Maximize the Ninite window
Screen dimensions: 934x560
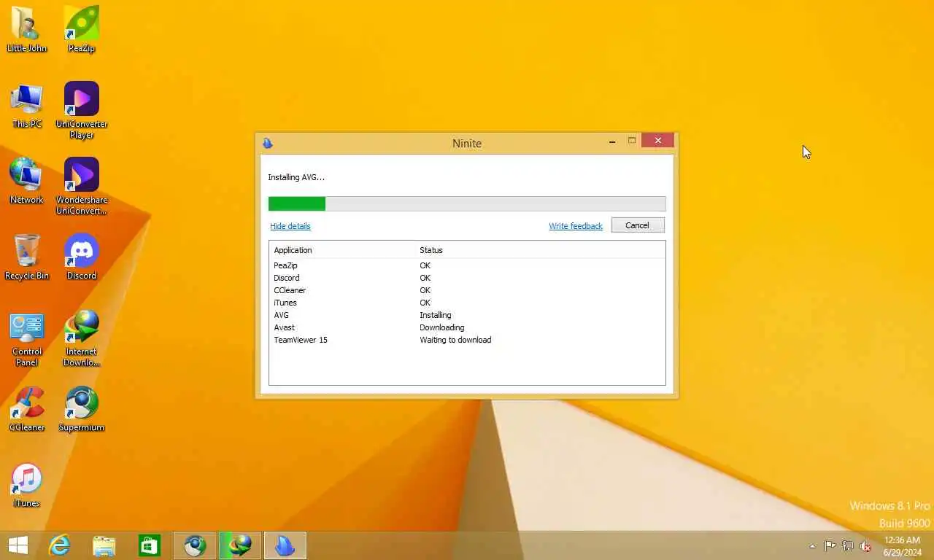coord(632,141)
